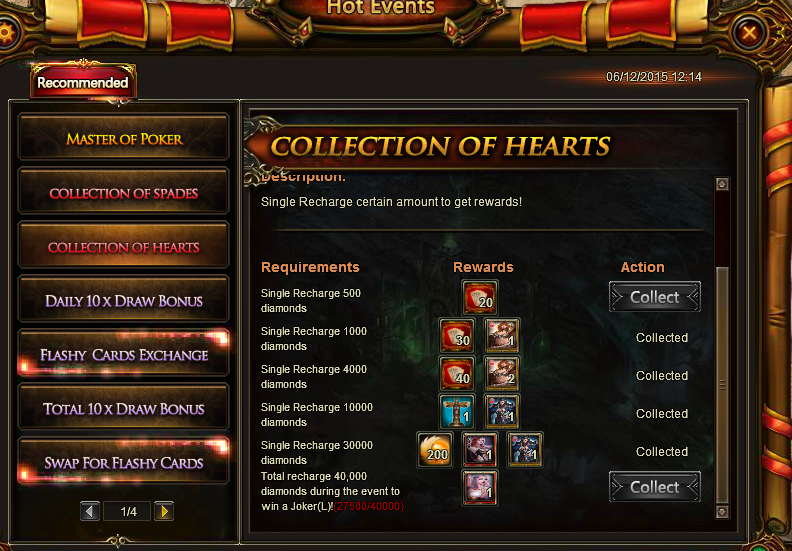Close the Hot Events window

749,33
